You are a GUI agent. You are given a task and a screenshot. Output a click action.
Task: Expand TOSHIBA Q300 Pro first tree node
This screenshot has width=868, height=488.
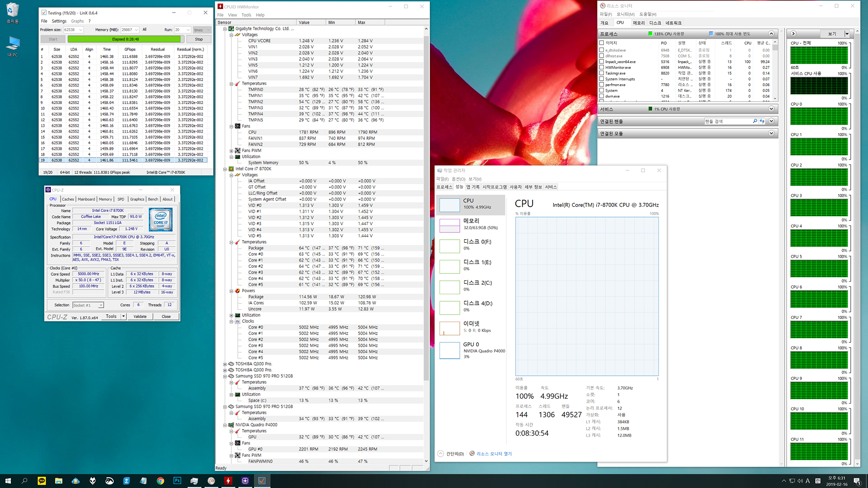tap(225, 364)
